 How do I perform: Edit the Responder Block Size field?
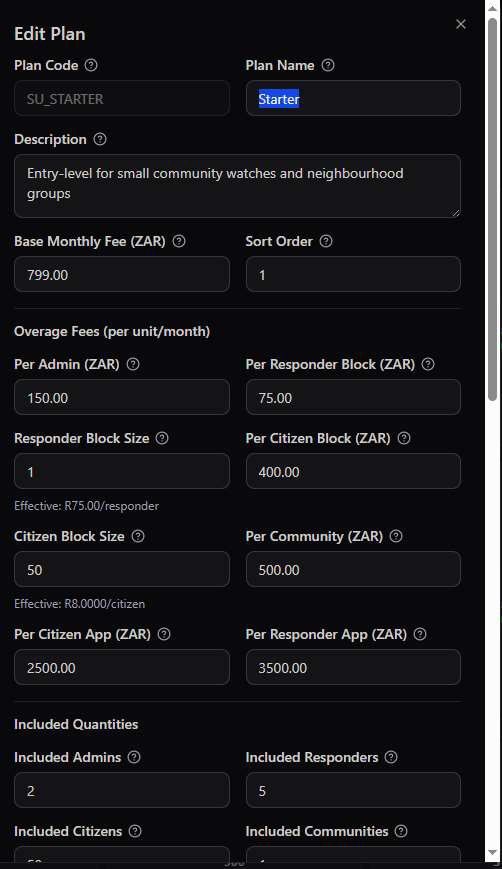[122, 471]
